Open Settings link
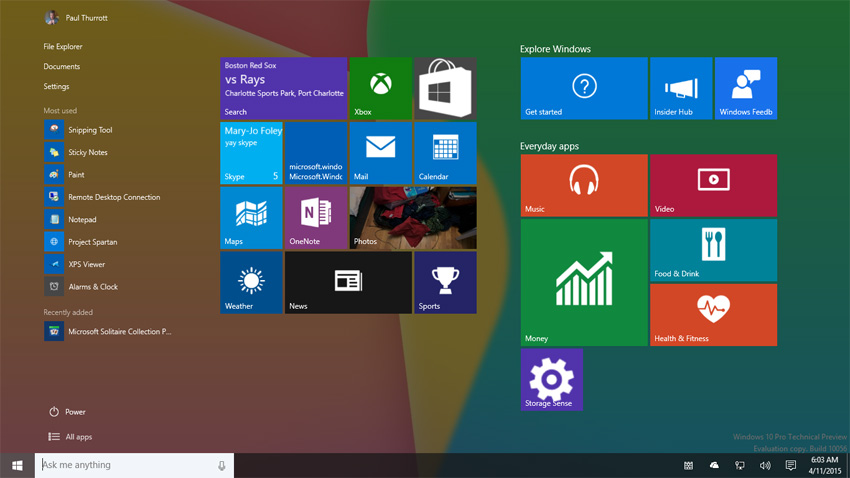This screenshot has height=478, width=850. point(56,86)
